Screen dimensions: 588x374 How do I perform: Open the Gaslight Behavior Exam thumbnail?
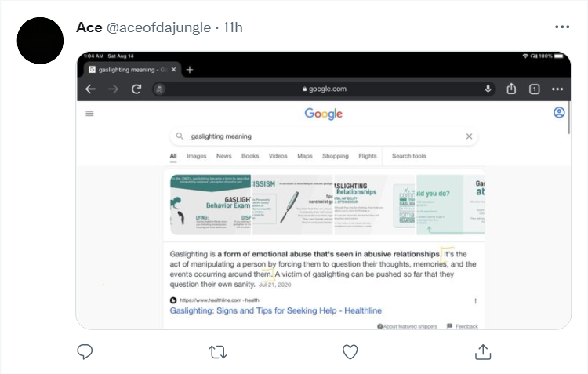pyautogui.click(x=210, y=205)
